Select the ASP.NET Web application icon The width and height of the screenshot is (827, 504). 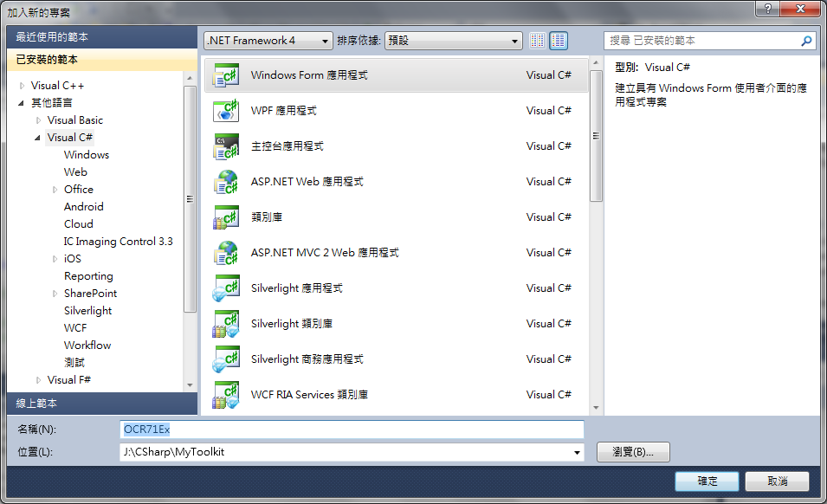(226, 182)
